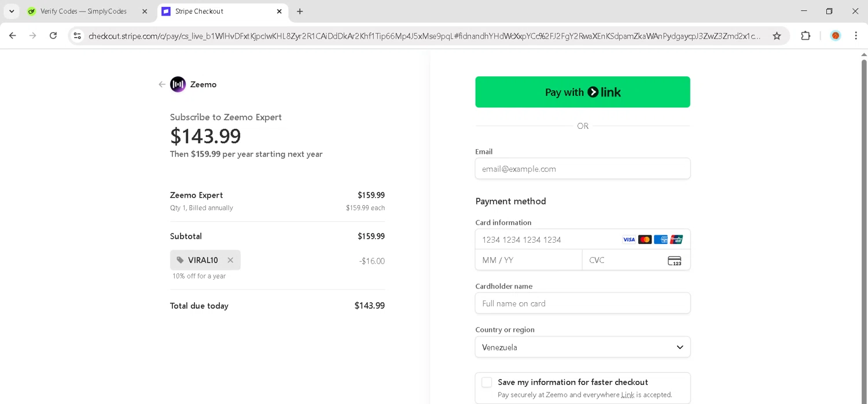The height and width of the screenshot is (404, 868).
Task: Focus the Email input field
Action: click(583, 169)
